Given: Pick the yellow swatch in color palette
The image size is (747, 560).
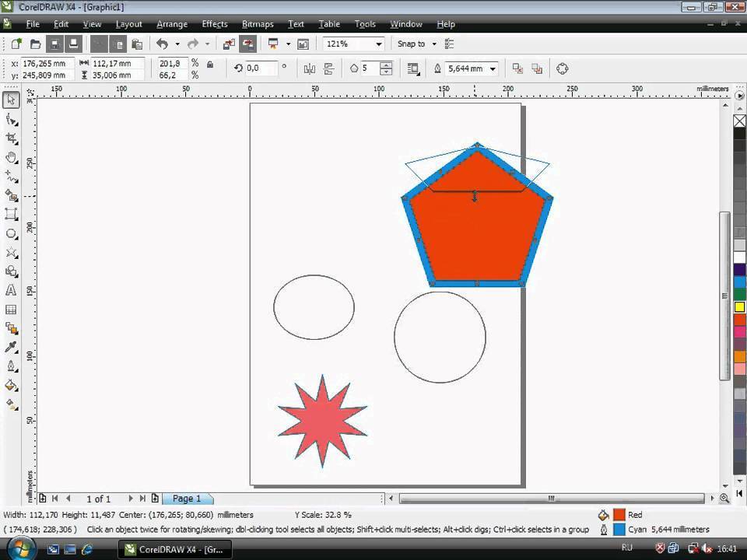Looking at the screenshot, I should tap(739, 307).
